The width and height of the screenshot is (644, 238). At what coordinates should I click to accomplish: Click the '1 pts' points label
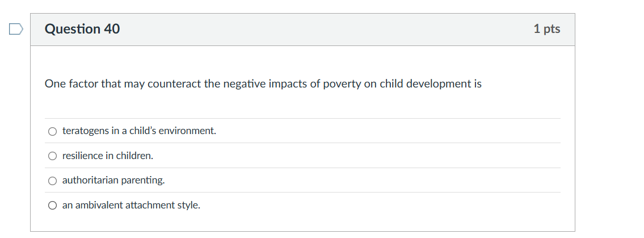click(546, 29)
